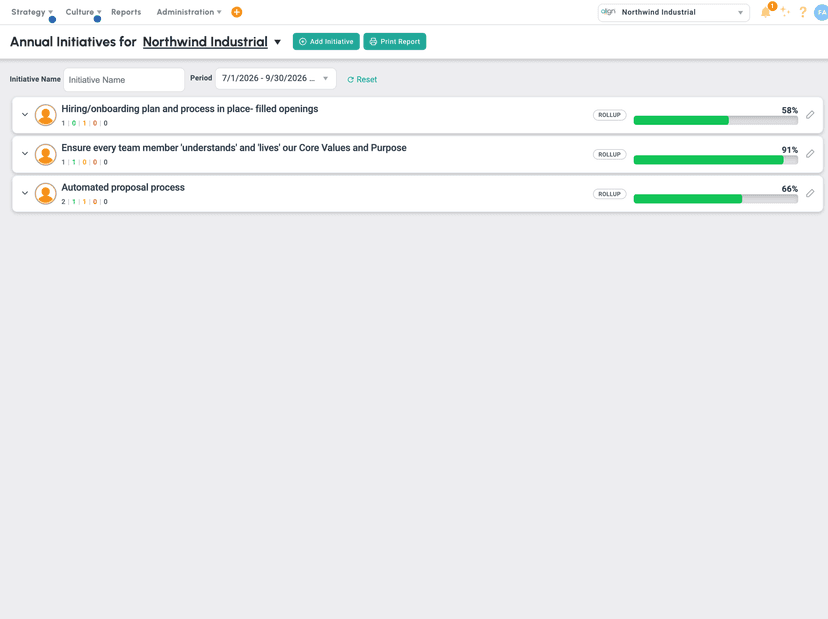Open the notifications bell

(x=766, y=12)
